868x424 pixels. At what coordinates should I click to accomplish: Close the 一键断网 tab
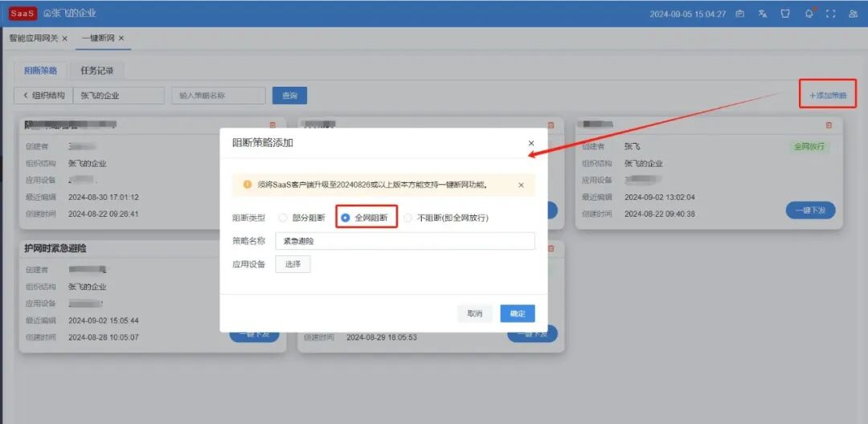pyautogui.click(x=121, y=38)
